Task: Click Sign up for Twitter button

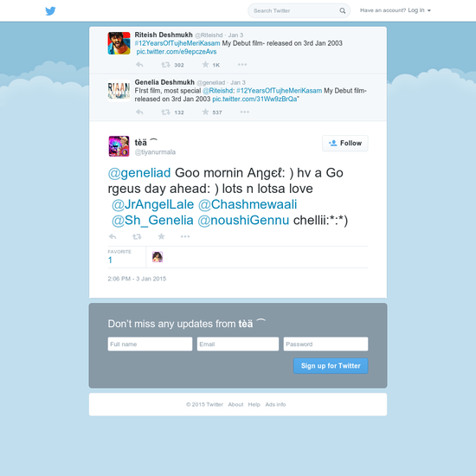Action: pyautogui.click(x=331, y=365)
